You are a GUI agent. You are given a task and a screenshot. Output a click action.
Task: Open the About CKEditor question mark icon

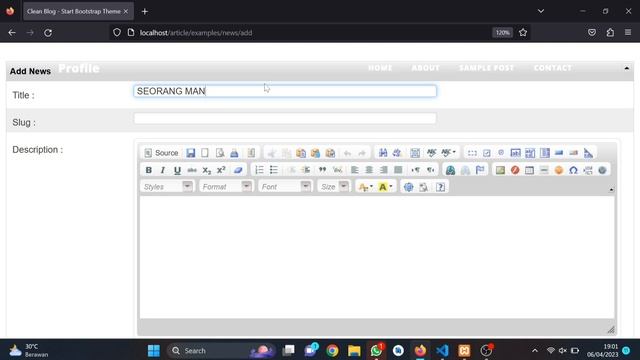(440, 187)
